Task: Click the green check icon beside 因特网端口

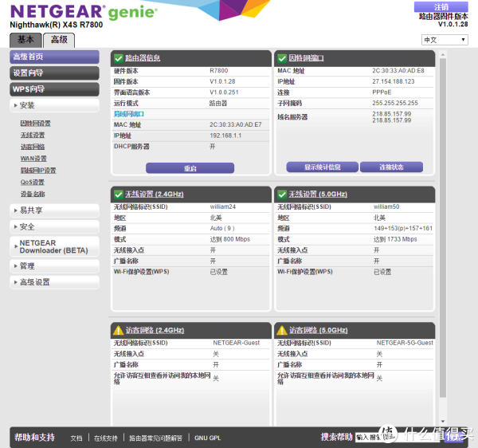Action: (x=282, y=58)
